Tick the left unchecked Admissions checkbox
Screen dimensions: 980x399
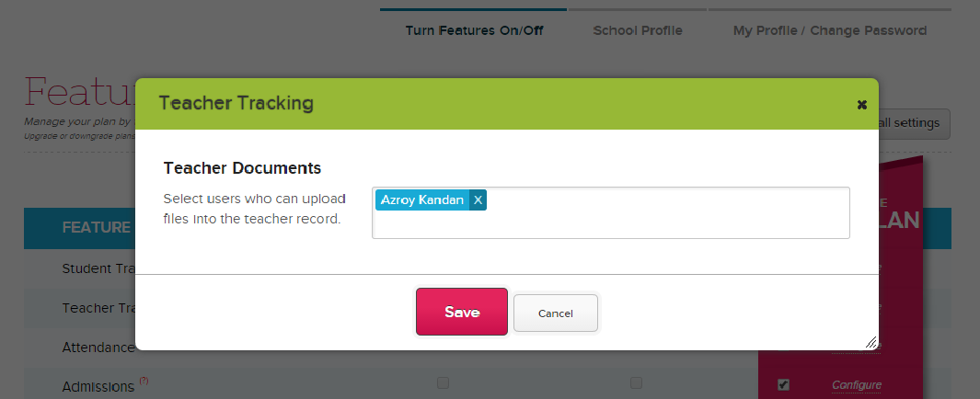[x=443, y=382]
